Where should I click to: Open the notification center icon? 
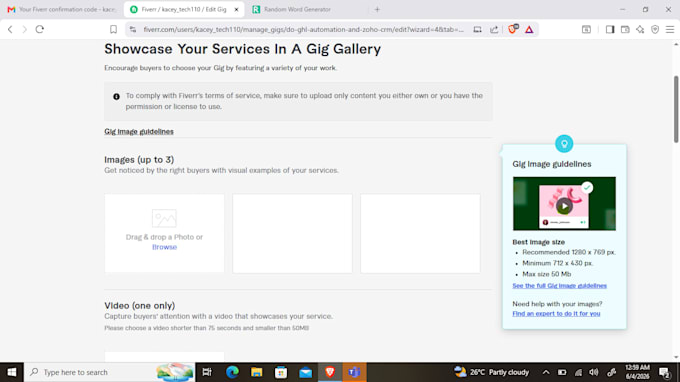664,372
